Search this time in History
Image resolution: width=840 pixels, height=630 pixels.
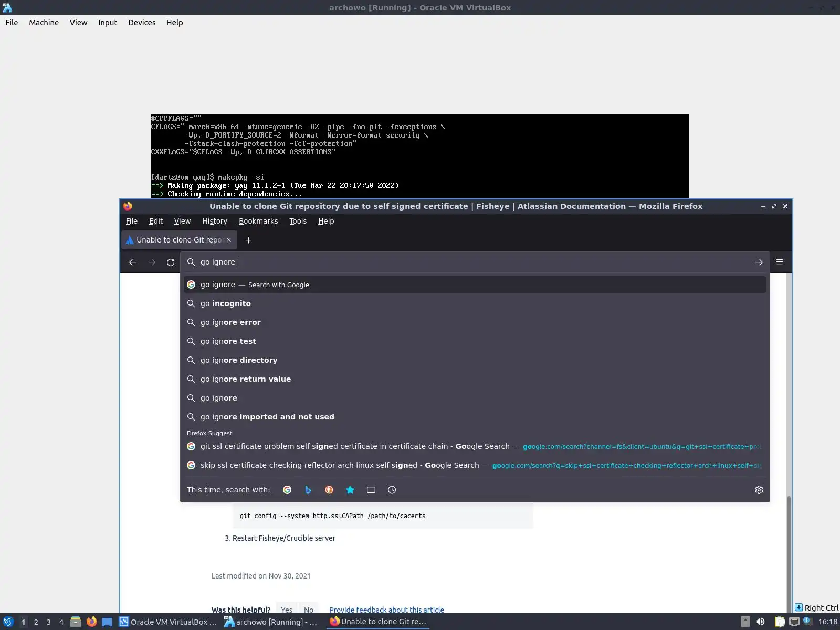tap(392, 490)
